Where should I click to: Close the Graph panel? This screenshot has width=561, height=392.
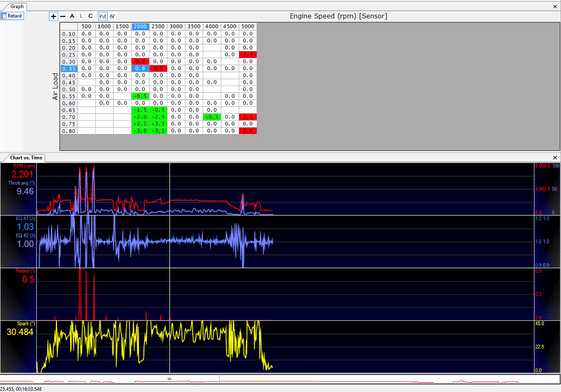pyautogui.click(x=555, y=7)
